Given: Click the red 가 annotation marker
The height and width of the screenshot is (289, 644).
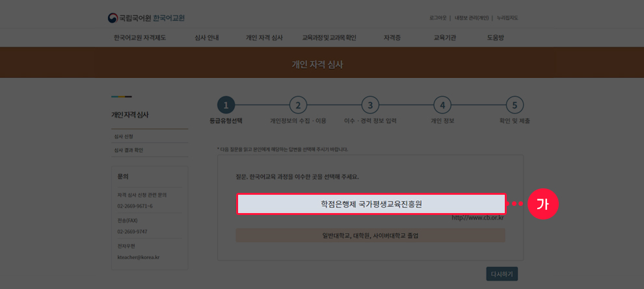Looking at the screenshot, I should (x=543, y=204).
